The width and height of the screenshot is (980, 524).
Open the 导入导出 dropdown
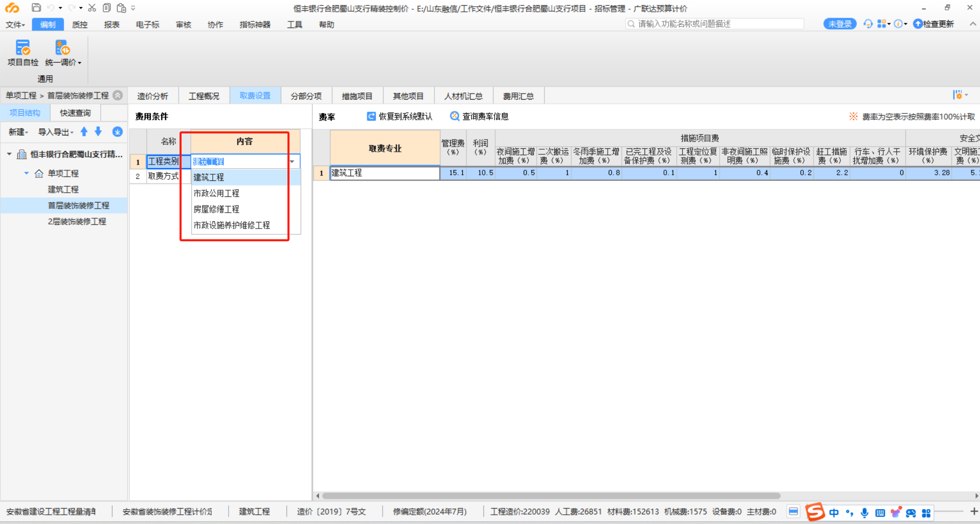pyautogui.click(x=56, y=132)
